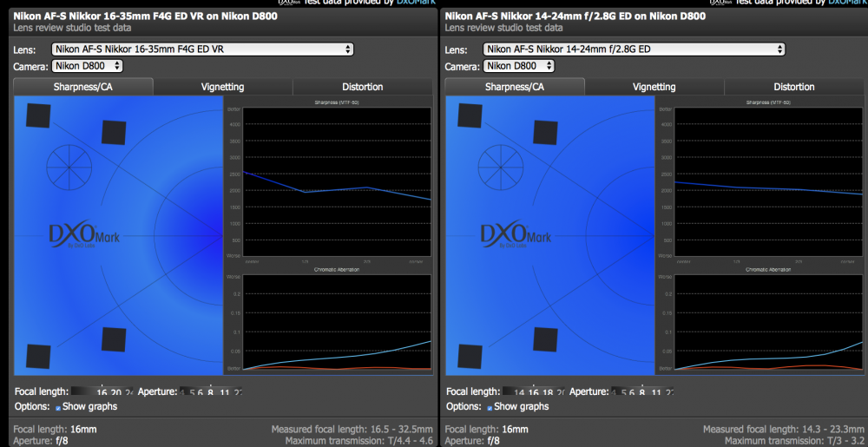The height and width of the screenshot is (447, 868).
Task: Pick 16 on 16-35mm focal length slider
Action: pos(102,391)
